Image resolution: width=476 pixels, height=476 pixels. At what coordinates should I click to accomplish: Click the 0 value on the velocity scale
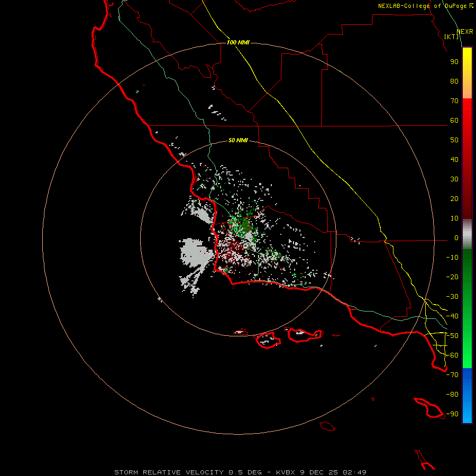[456, 238]
